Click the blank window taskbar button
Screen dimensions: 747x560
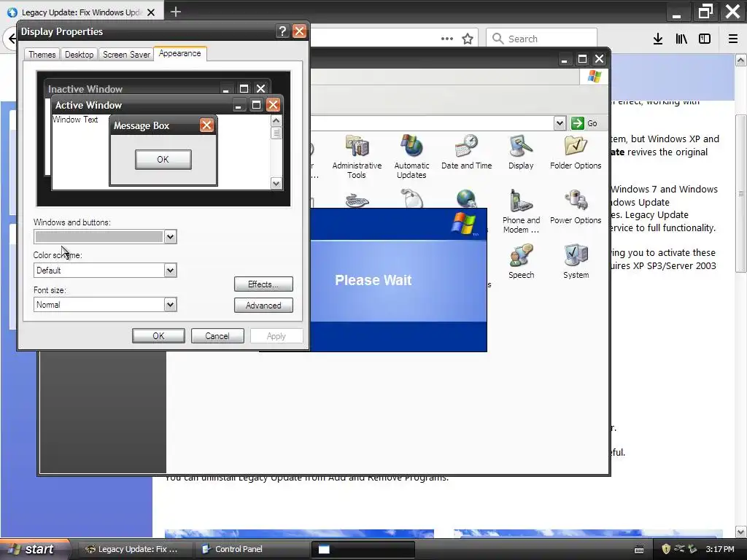tap(363, 549)
